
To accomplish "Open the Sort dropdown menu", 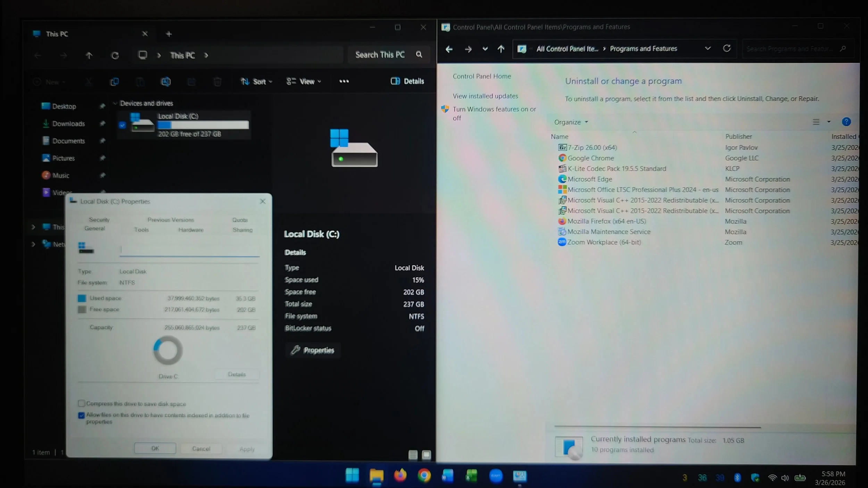I will [x=257, y=82].
